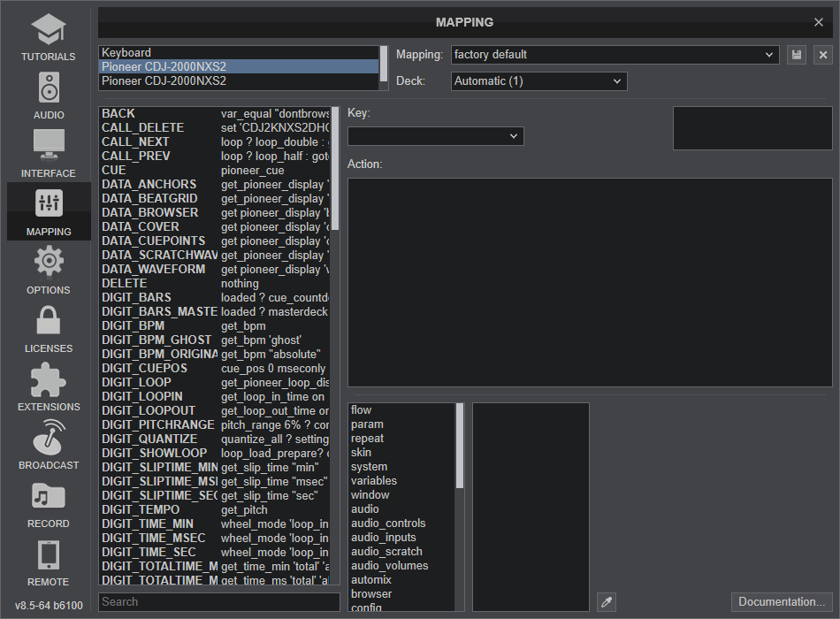Delete the mapping with X button
840x619 pixels.
click(823, 55)
